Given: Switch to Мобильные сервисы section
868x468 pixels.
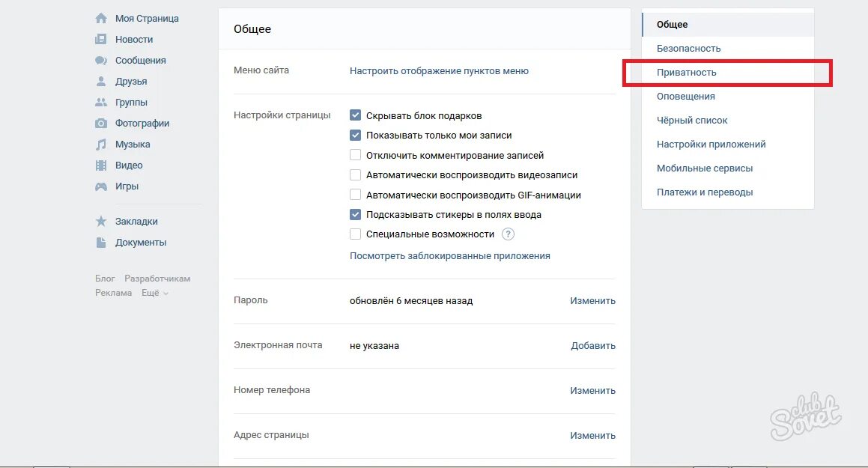Looking at the screenshot, I should pos(728,168).
